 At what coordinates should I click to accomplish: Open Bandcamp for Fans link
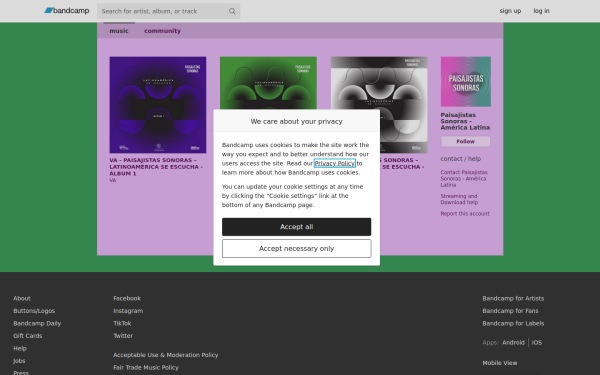point(510,311)
